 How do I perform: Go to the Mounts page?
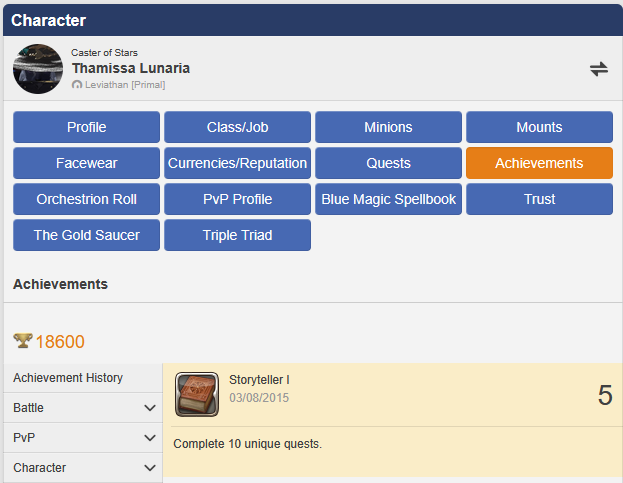(540, 127)
